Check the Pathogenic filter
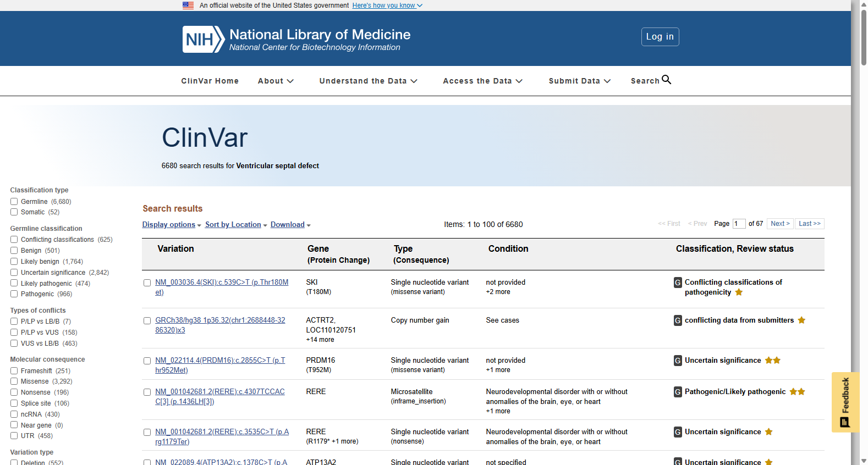This screenshot has height=465, width=868. [14, 294]
